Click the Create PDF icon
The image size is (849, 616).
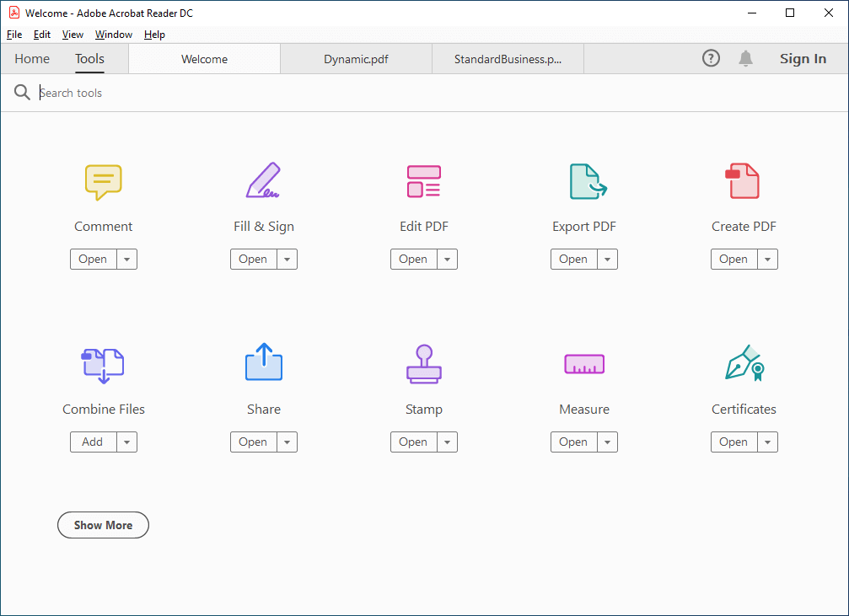(744, 180)
